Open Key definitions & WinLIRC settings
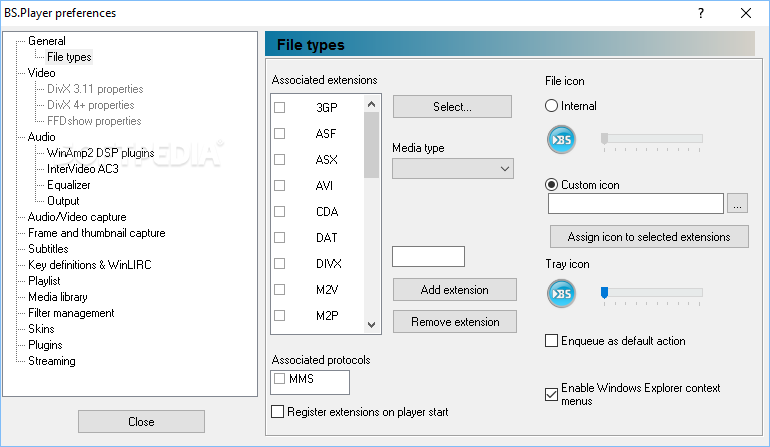Image resolution: width=770 pixels, height=447 pixels. point(90,265)
